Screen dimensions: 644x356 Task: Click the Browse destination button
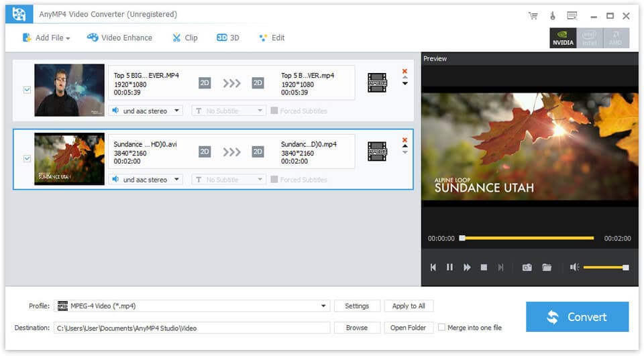point(357,328)
